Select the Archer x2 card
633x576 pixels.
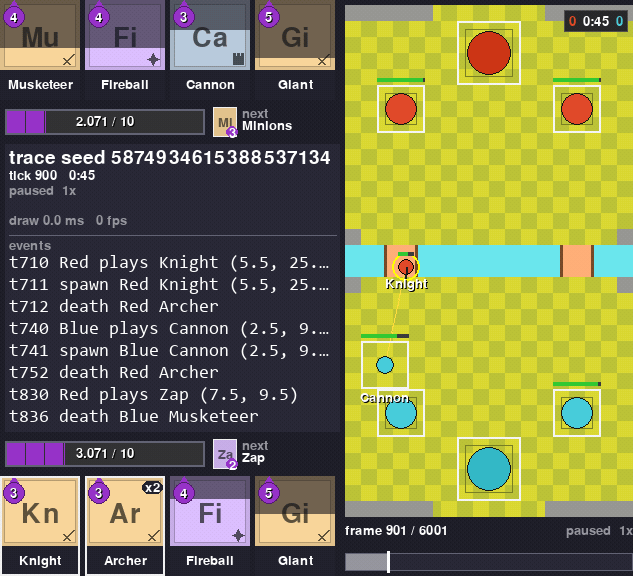125,526
